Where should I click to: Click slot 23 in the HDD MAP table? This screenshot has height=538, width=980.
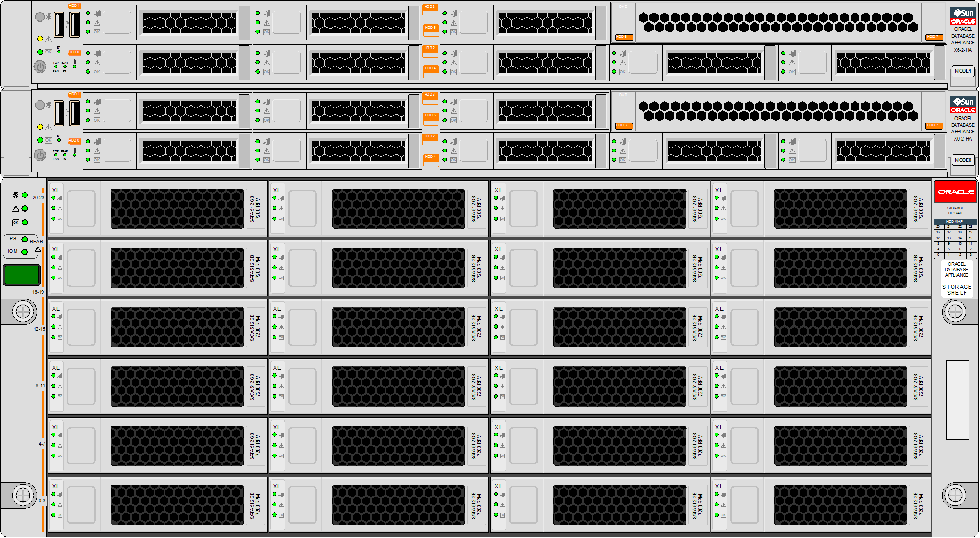click(971, 227)
